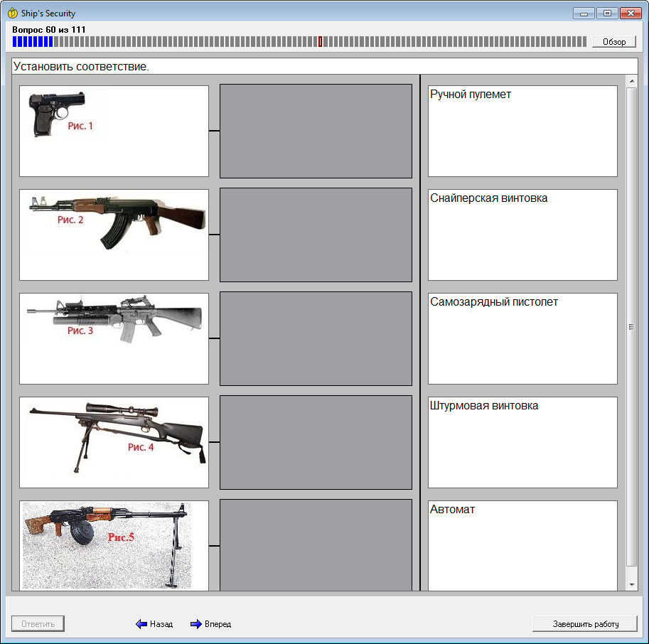Choose the 'Снайперская винтовка' answer card
The image size is (649, 644).
click(522, 235)
